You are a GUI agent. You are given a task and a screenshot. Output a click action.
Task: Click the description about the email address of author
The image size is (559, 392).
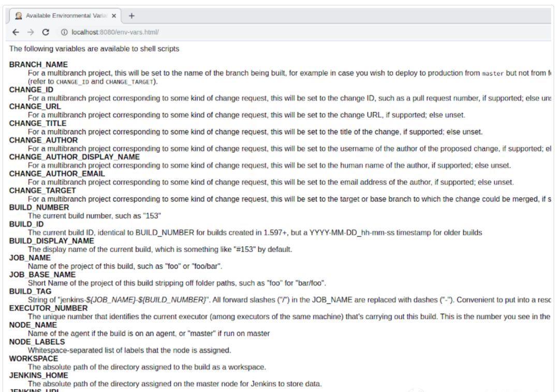[x=271, y=182]
